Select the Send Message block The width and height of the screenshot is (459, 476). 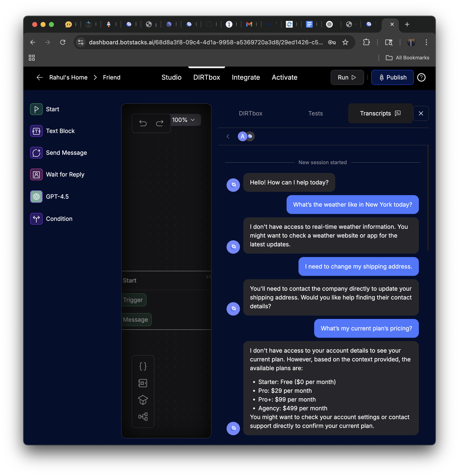pyautogui.click(x=66, y=153)
